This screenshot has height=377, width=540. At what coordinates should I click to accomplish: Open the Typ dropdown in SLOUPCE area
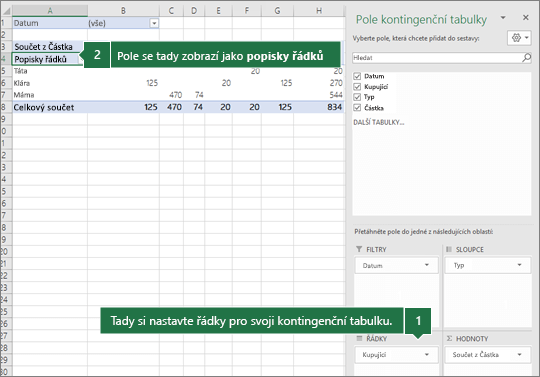click(519, 265)
